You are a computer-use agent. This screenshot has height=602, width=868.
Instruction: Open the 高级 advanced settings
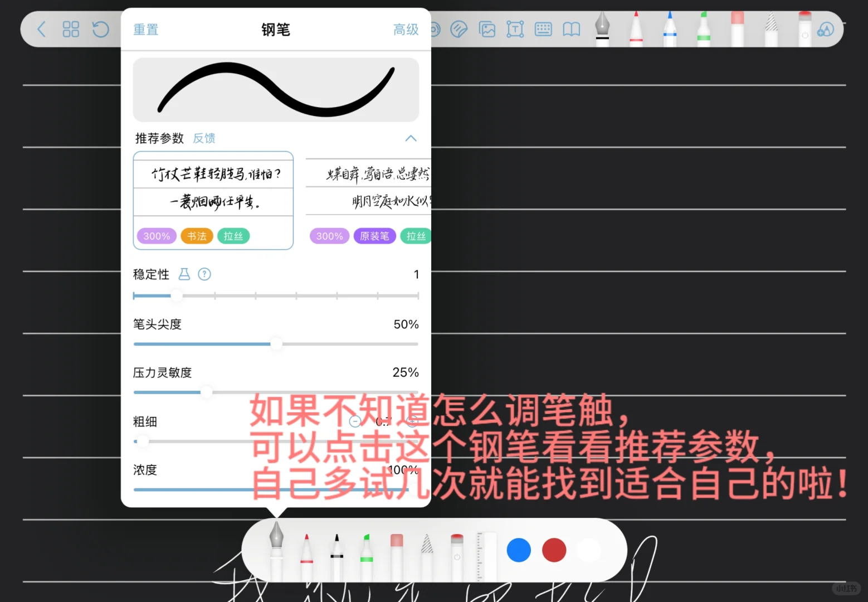pyautogui.click(x=406, y=30)
